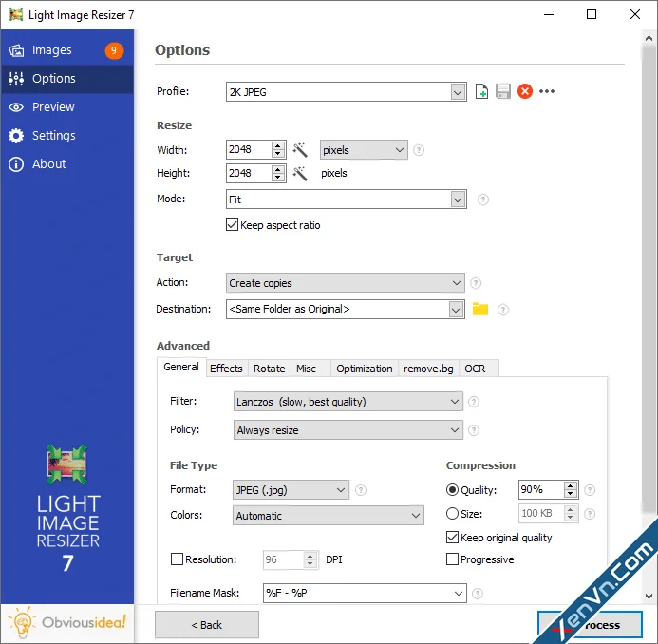Switch to the Optimization tab
This screenshot has width=658, height=644.
click(365, 369)
